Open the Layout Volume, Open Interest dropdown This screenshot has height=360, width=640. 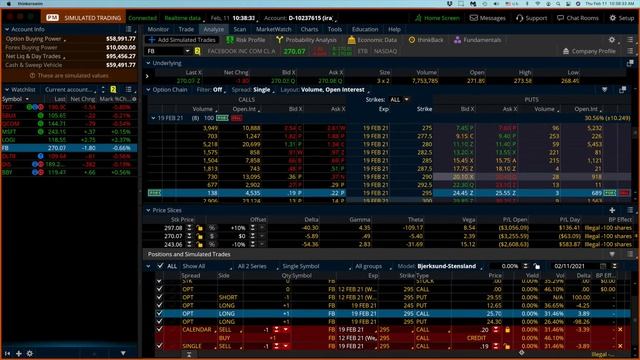tap(325, 90)
